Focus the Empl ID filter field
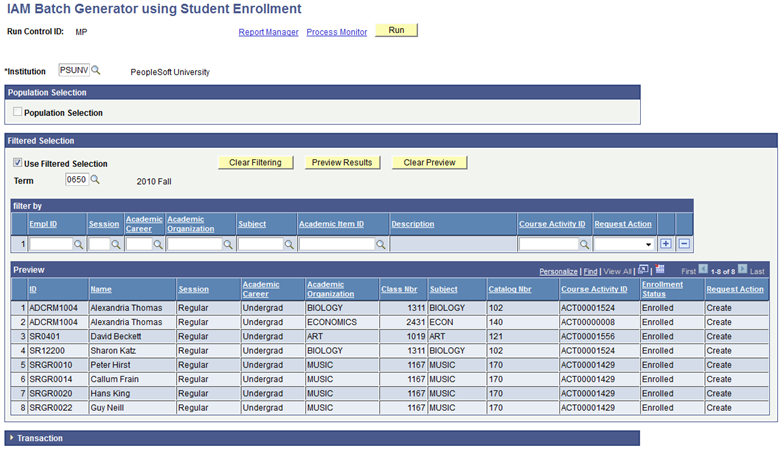Image resolution: width=784 pixels, height=452 pixels. [x=51, y=244]
